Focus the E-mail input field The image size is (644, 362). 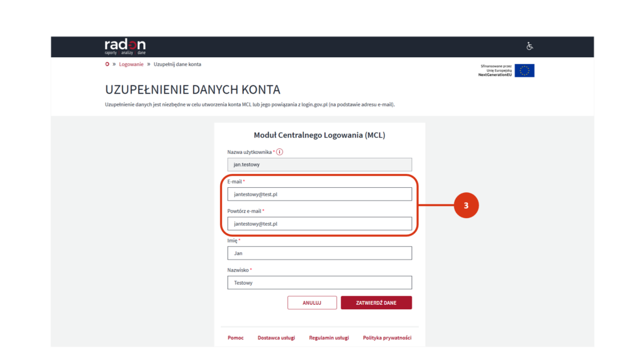(x=319, y=194)
